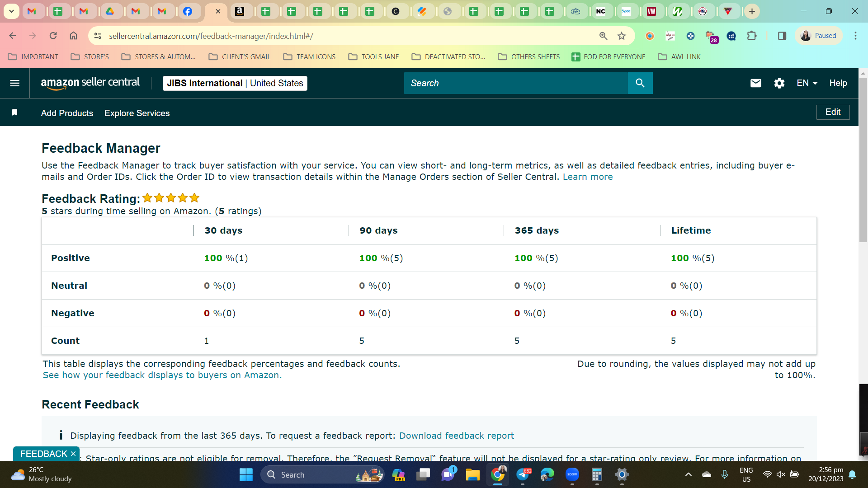
Task: Click the Amazon Seller Central logo
Action: click(x=90, y=83)
